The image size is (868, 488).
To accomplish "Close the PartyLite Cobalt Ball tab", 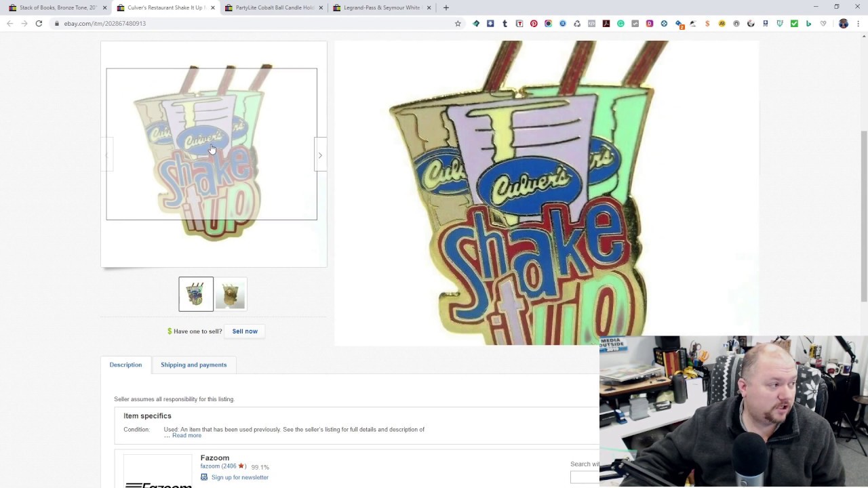I will [x=321, y=7].
